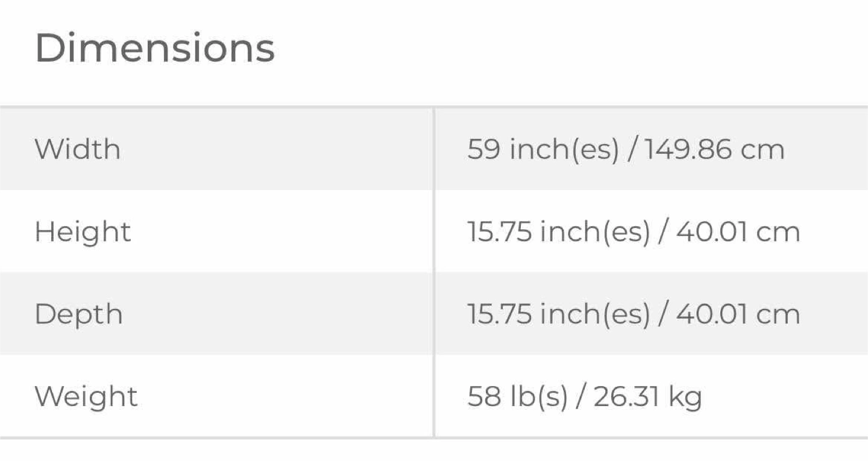Image resolution: width=868 pixels, height=461 pixels.
Task: Click 58 lb(s) in the Weight row
Action: (x=517, y=397)
